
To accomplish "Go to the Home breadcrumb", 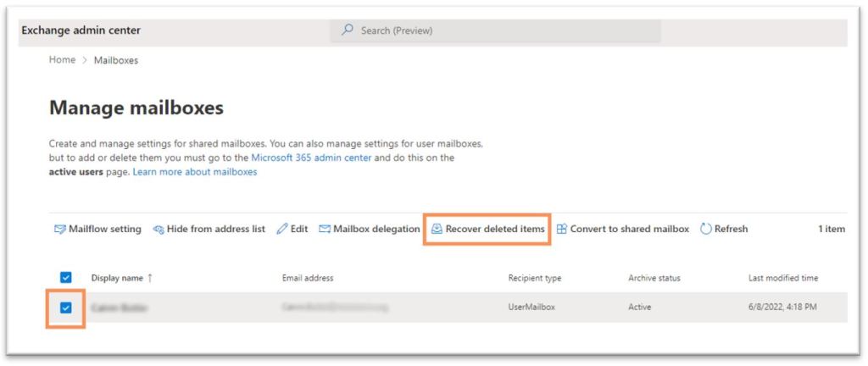I will (x=62, y=59).
